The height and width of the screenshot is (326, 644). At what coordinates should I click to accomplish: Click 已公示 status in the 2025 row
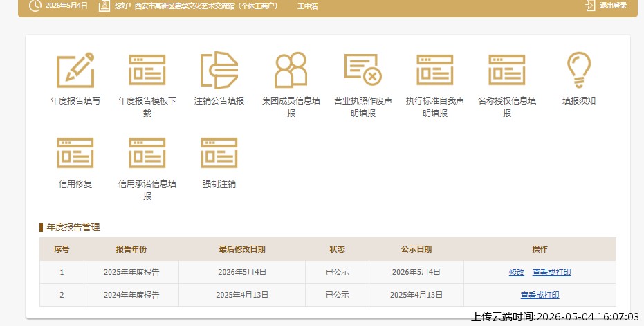point(337,272)
